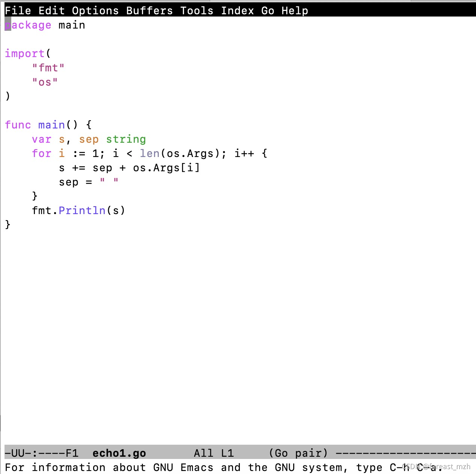Viewport: 476px width, 474px height.
Task: Open the Edit menu
Action: pos(50,10)
